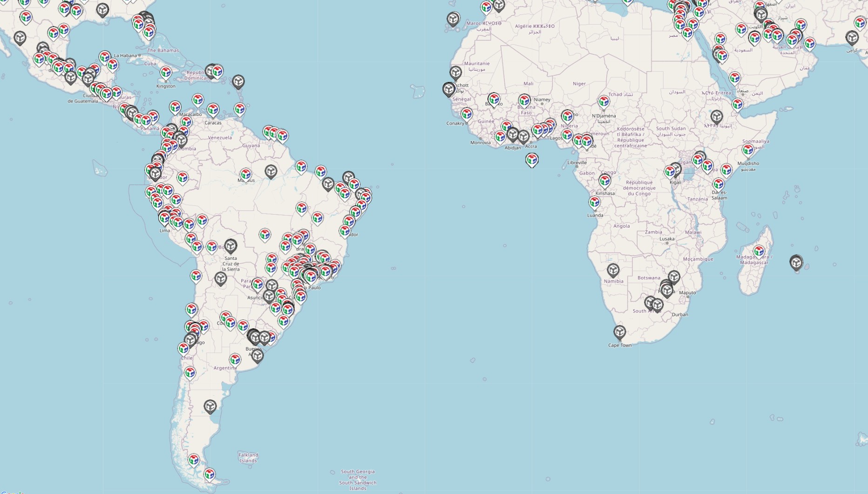
Task: Click the gray marker in southern Patagonia
Action: coord(210,406)
